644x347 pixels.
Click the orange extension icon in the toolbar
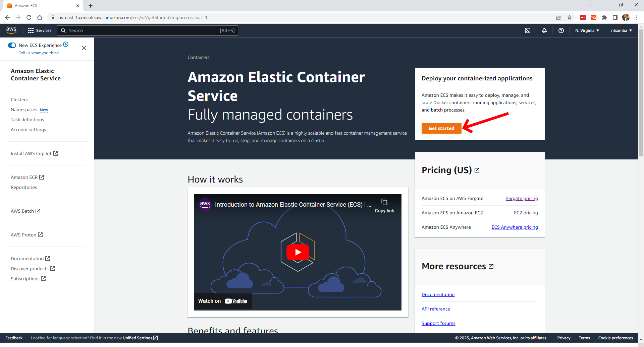click(x=594, y=17)
